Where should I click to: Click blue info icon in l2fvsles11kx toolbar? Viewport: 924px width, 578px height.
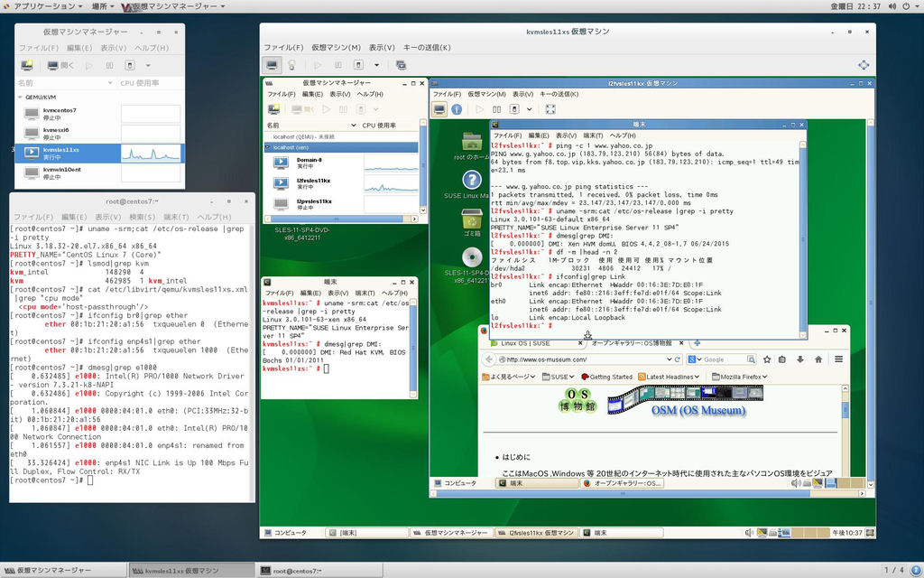(457, 109)
